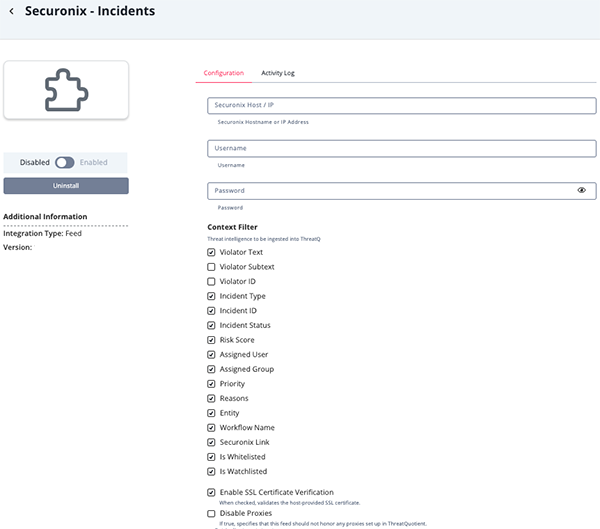The image size is (600, 529).
Task: Disable Enable SSL Certificate Verification checkbox
Action: tap(211, 492)
